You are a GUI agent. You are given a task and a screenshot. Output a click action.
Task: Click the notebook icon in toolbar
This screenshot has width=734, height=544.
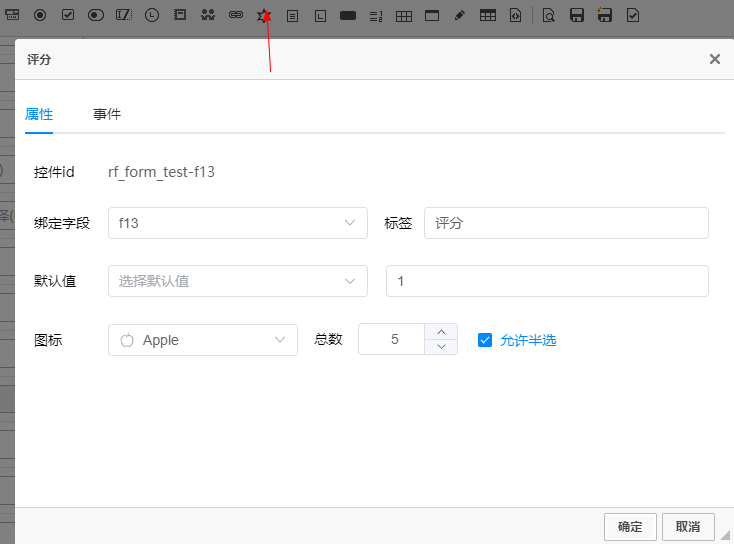(180, 15)
